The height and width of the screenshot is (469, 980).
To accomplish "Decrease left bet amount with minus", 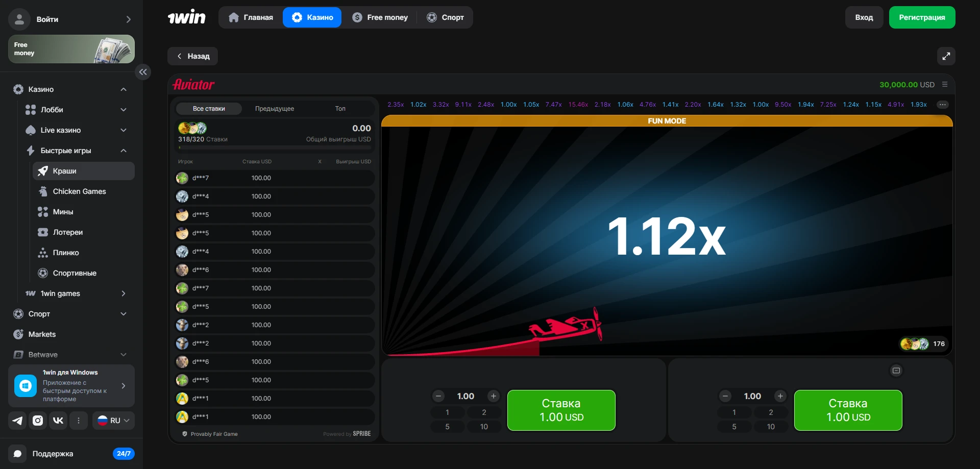I will click(x=438, y=396).
